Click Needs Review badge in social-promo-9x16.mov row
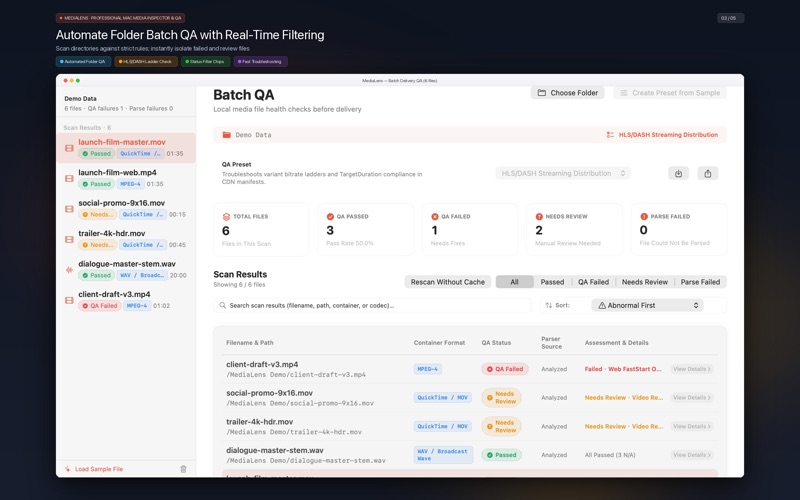800x500 pixels. click(x=502, y=397)
